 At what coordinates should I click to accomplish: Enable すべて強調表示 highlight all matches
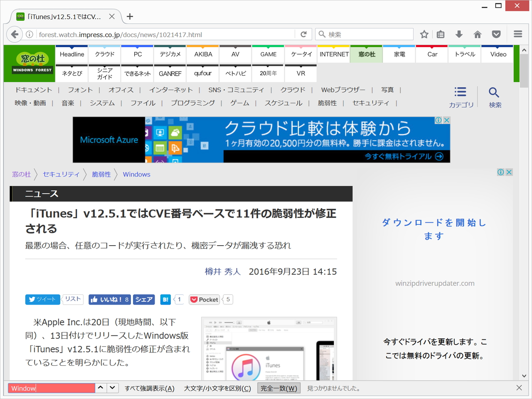click(x=150, y=388)
